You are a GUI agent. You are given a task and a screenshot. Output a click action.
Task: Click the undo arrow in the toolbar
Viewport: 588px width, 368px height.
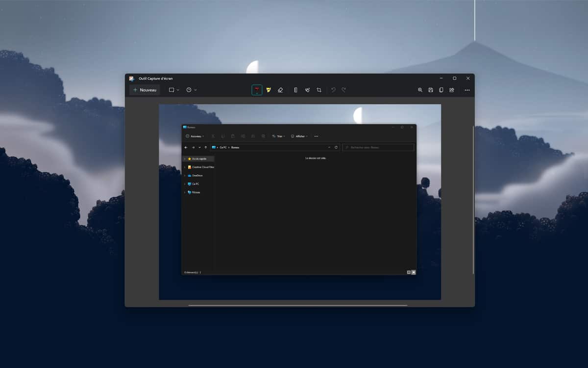point(333,90)
